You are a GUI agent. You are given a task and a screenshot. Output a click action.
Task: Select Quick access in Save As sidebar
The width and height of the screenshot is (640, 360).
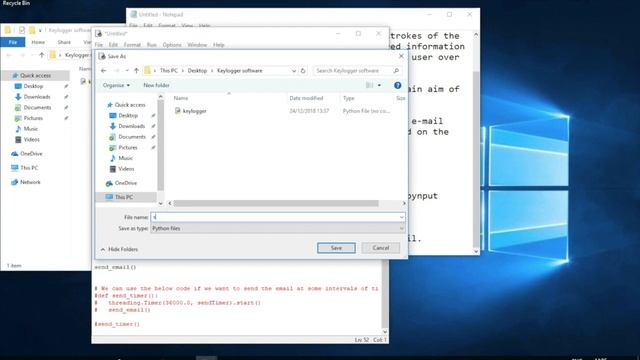pyautogui.click(x=130, y=105)
